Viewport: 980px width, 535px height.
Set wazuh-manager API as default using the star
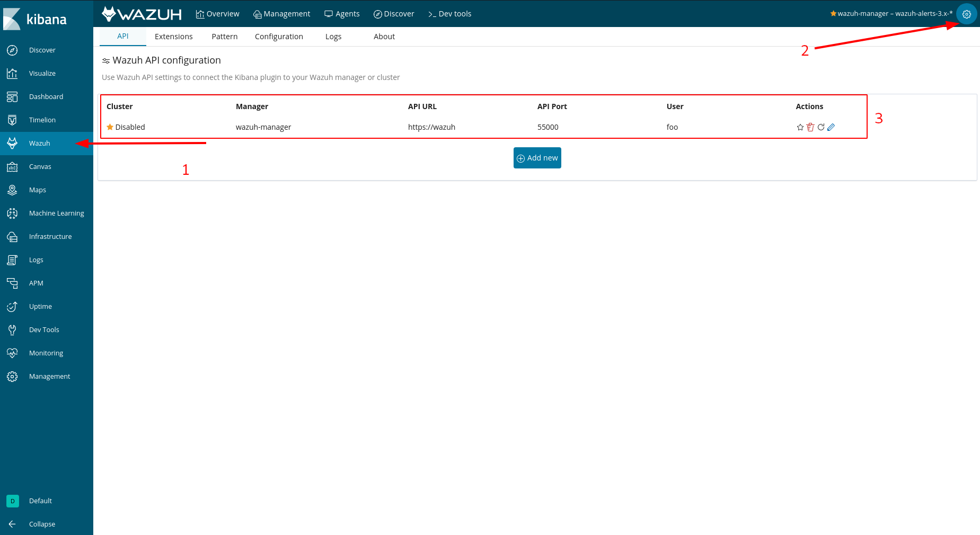[x=800, y=127]
